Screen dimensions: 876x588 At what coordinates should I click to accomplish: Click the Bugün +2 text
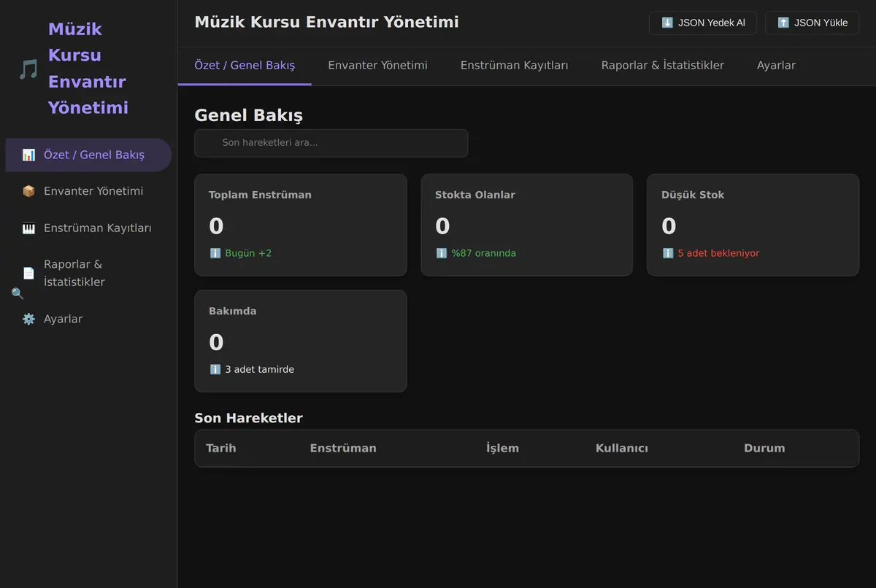tap(248, 253)
